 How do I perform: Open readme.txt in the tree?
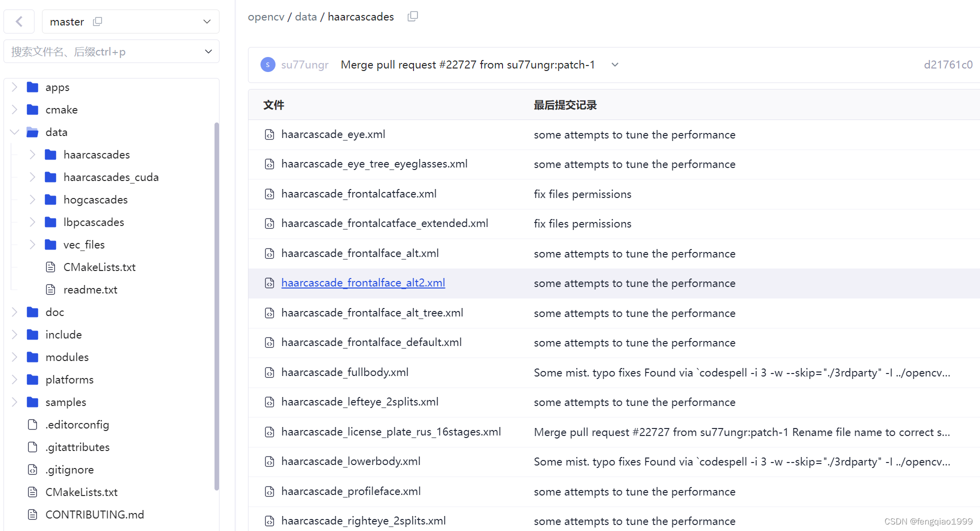(90, 289)
